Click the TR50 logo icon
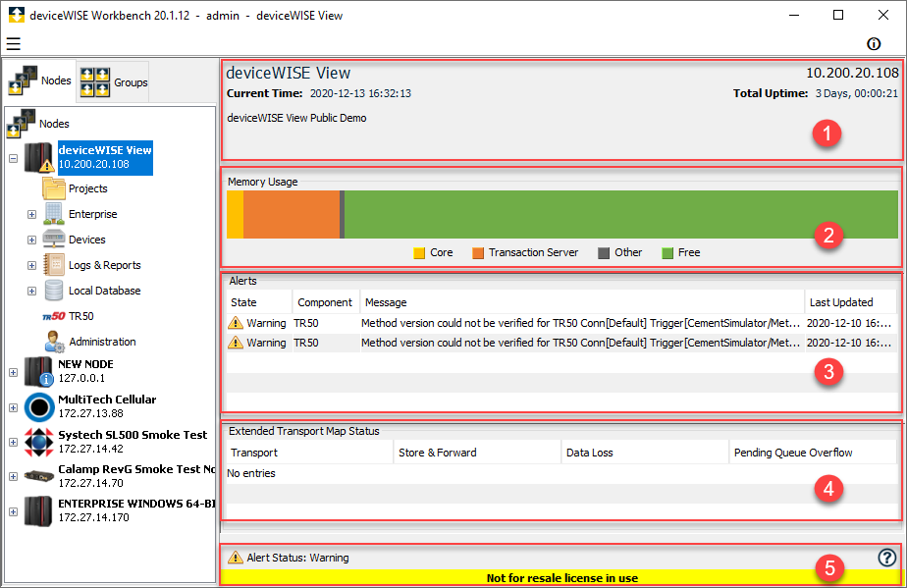907x588 pixels. (x=54, y=316)
